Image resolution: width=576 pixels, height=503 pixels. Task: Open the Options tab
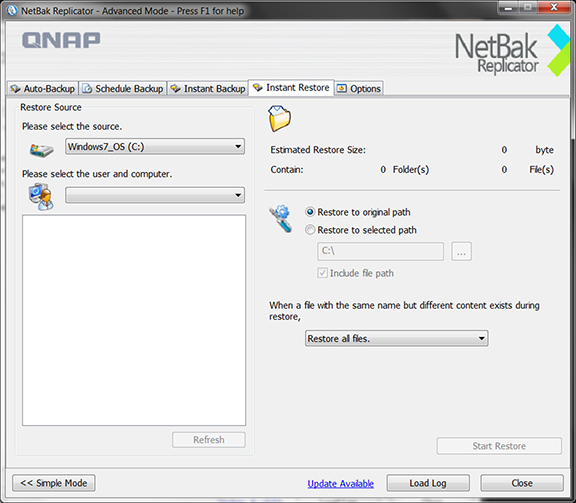(x=359, y=89)
